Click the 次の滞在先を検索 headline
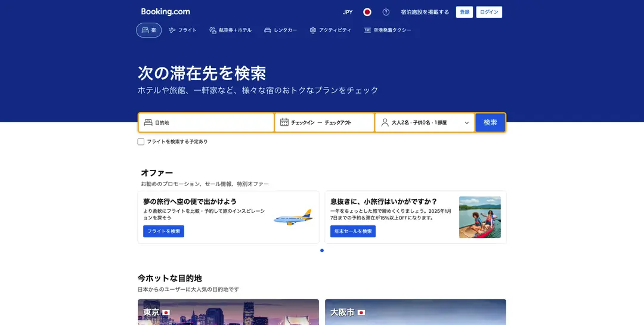The image size is (644, 325). [x=202, y=73]
